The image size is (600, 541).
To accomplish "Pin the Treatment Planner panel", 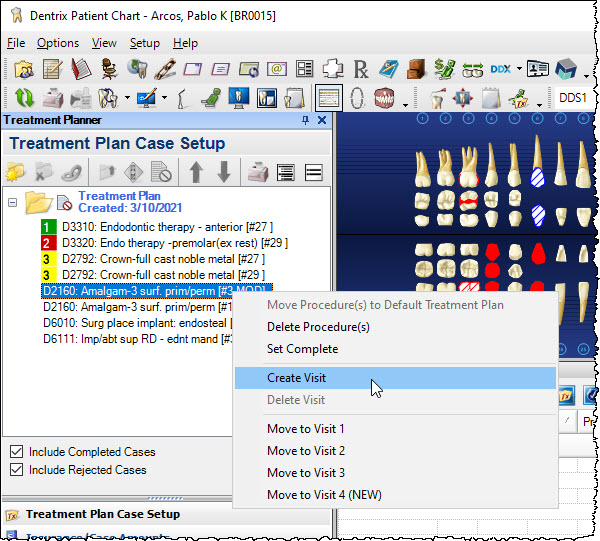I will click(305, 121).
